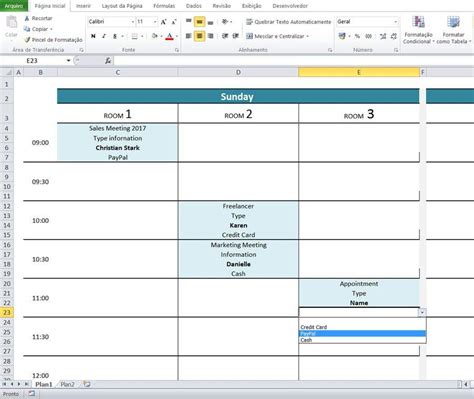Increase indent in alignment group

pyautogui.click(x=236, y=36)
